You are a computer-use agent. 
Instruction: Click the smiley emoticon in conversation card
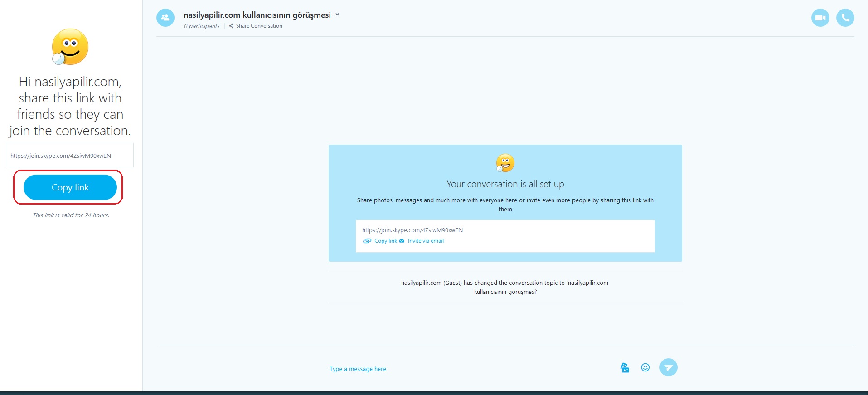pyautogui.click(x=505, y=163)
